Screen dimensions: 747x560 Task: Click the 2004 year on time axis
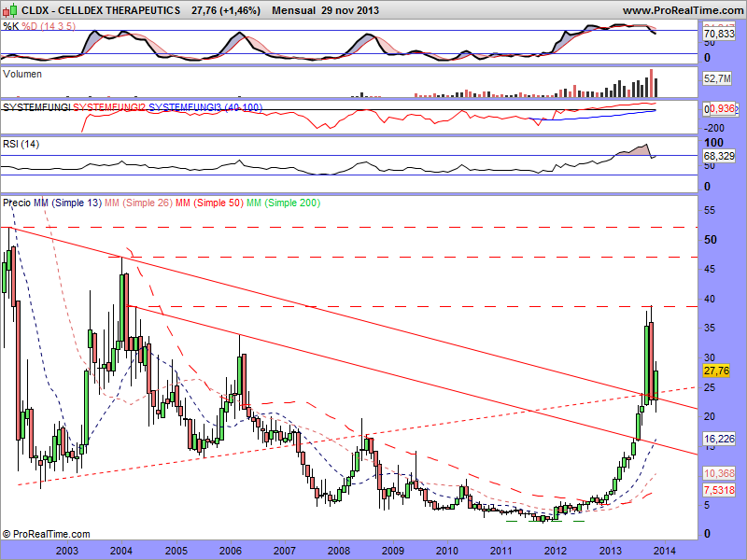click(121, 551)
